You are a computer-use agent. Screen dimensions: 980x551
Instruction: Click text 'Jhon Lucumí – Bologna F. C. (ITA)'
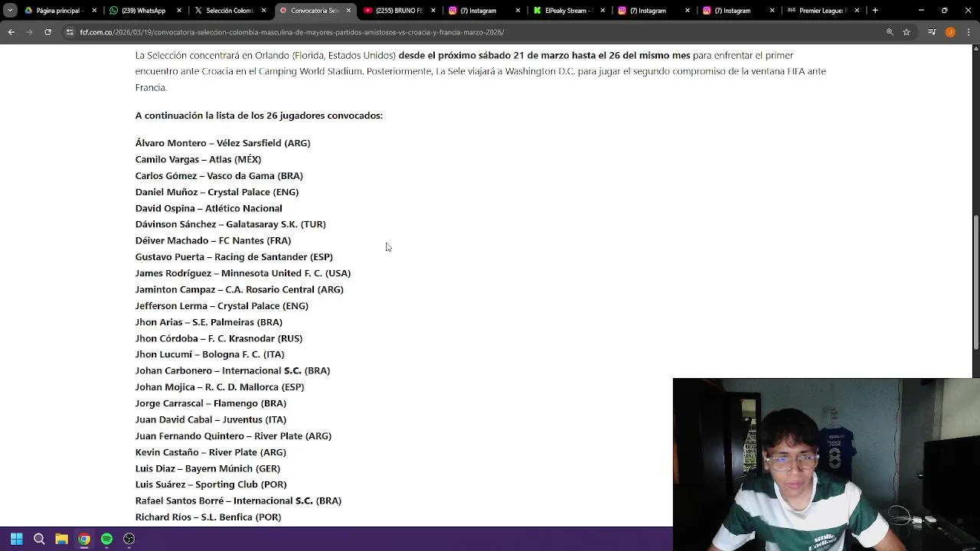[210, 354]
